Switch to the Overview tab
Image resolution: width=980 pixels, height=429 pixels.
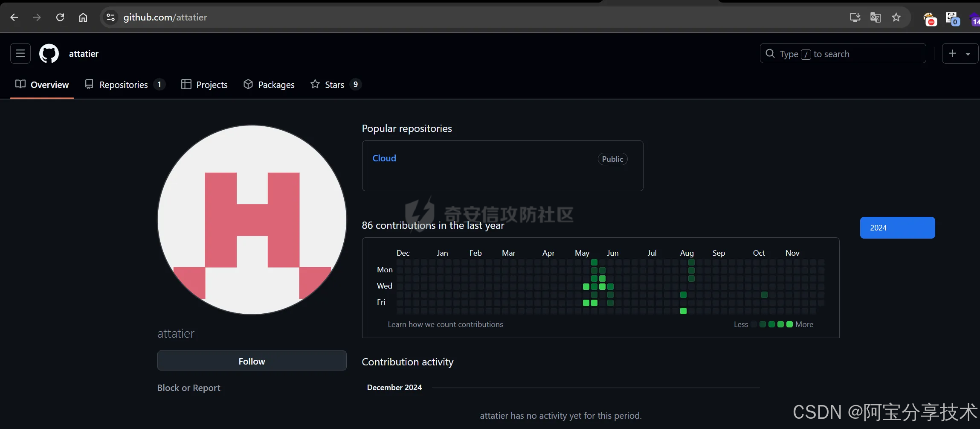pyautogui.click(x=42, y=85)
